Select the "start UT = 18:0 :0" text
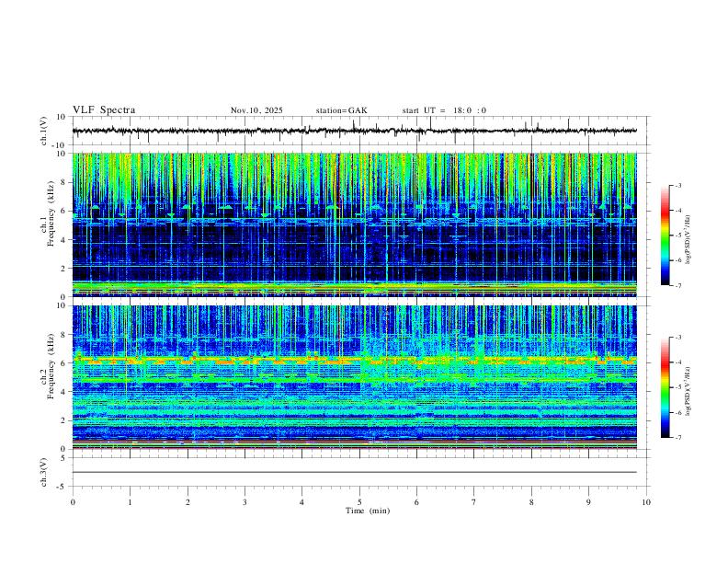728x563 pixels. pyautogui.click(x=444, y=110)
